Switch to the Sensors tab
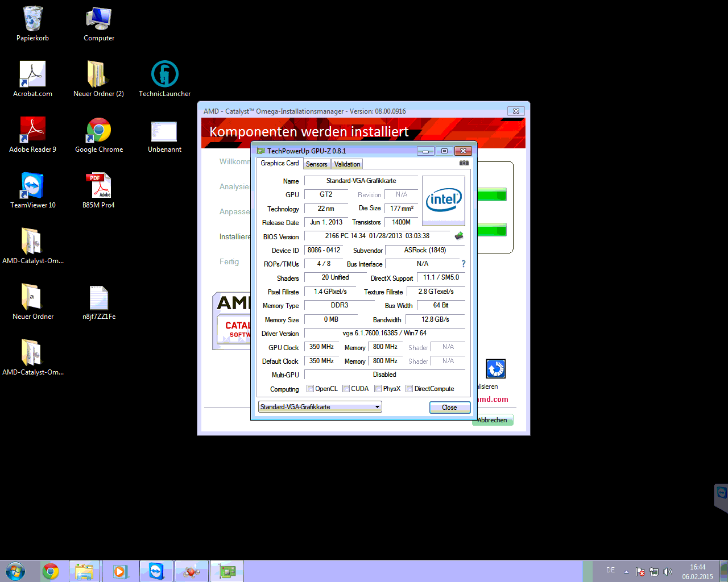Image resolution: width=728 pixels, height=582 pixels. coord(317,164)
